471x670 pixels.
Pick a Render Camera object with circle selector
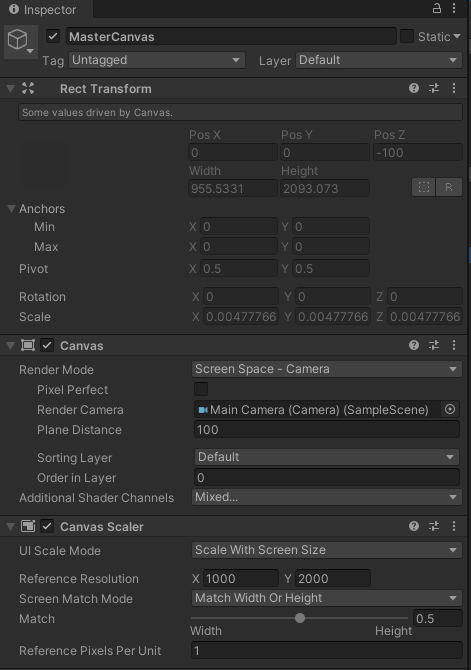(450, 409)
